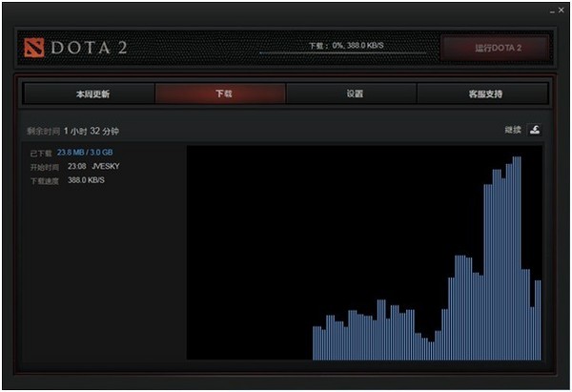Click the 继续 (continue) label
Viewport: 572px width, 392px height.
click(x=513, y=130)
